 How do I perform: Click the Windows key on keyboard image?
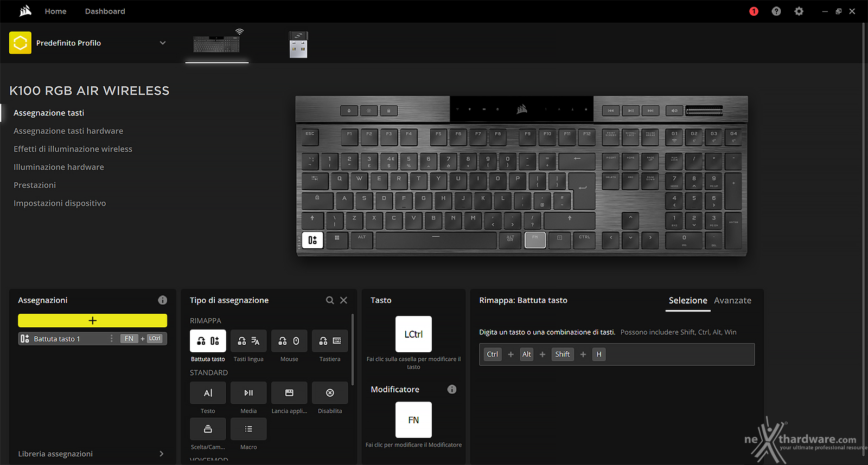[337, 240]
